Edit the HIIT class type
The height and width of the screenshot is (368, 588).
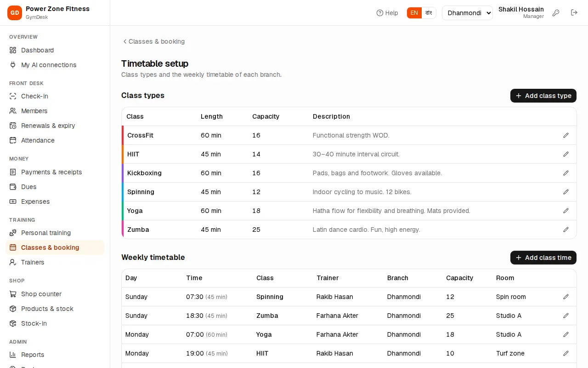click(566, 154)
